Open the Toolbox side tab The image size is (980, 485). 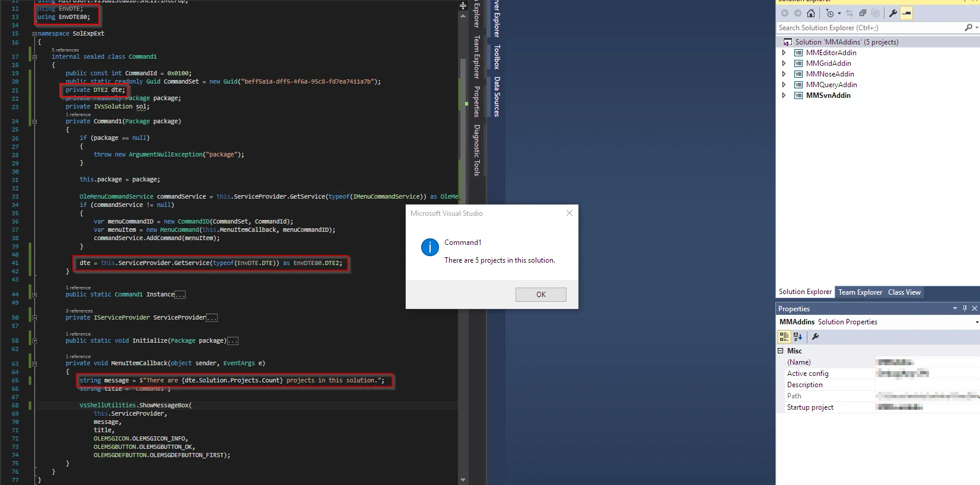[497, 57]
